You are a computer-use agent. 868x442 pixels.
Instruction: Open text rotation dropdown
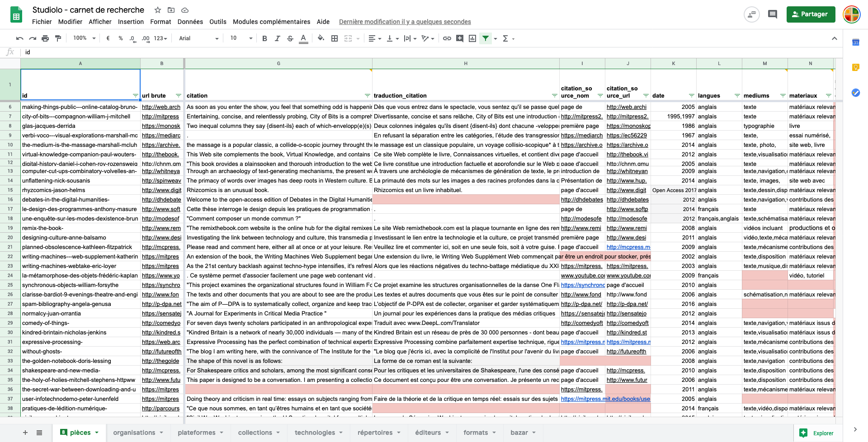[x=428, y=38]
